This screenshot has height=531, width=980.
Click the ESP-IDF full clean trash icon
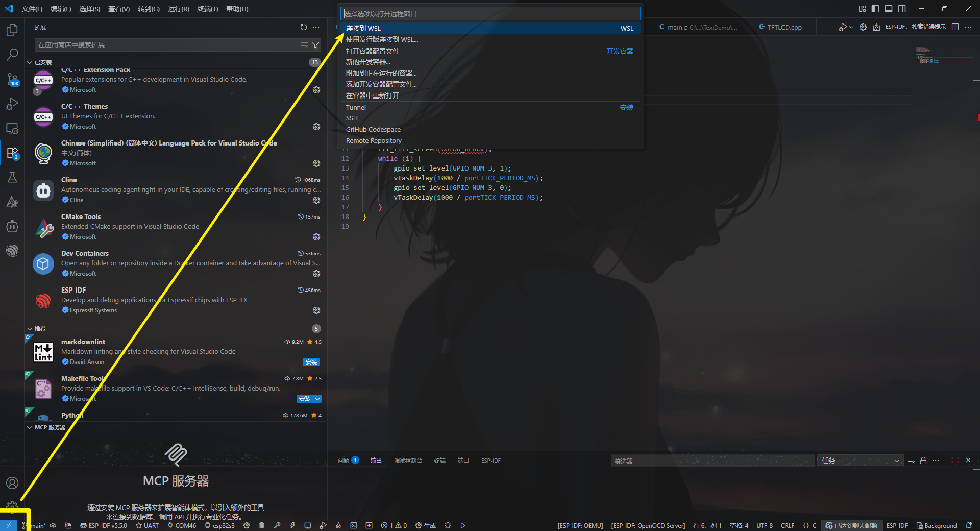(x=261, y=525)
